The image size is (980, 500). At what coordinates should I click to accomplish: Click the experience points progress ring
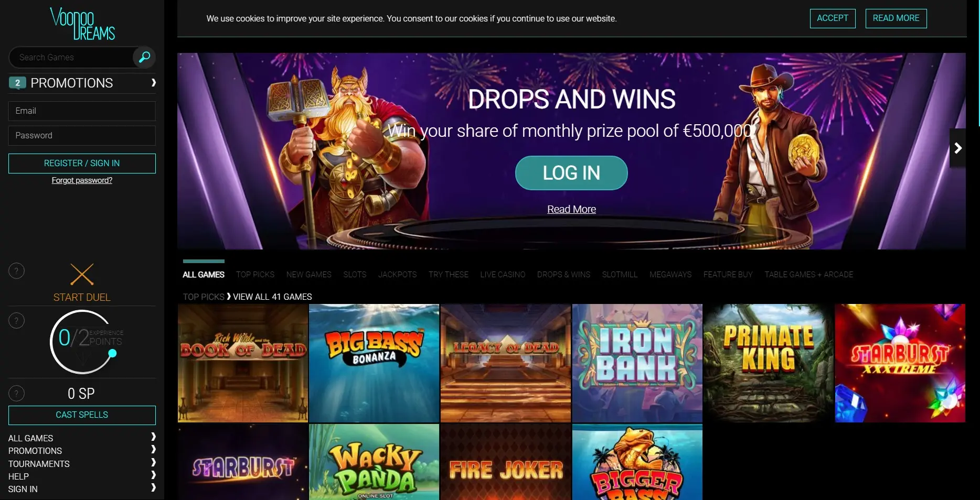point(82,342)
